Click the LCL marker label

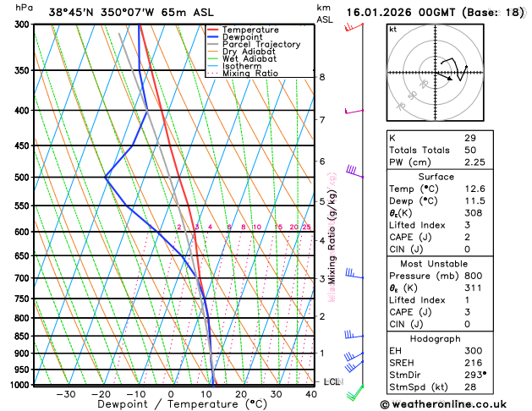pyautogui.click(x=333, y=382)
